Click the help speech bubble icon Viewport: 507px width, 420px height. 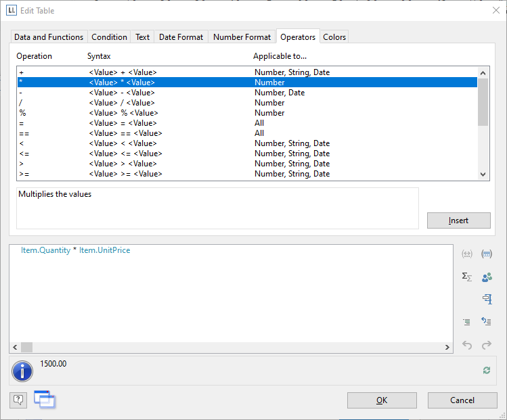pyautogui.click(x=18, y=400)
